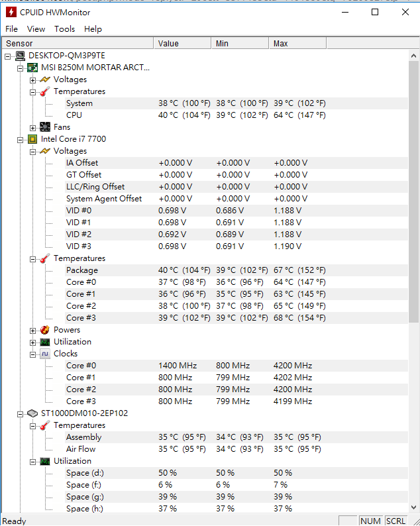Collapse the CPU Voltages node

click(32, 152)
